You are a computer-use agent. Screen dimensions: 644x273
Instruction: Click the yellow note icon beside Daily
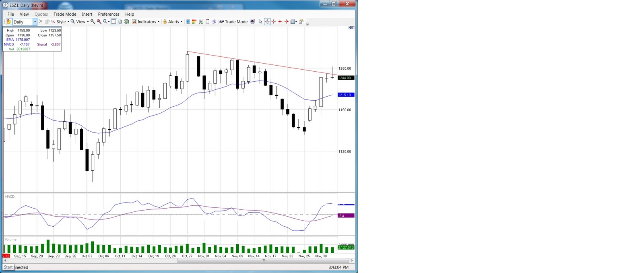(9, 22)
